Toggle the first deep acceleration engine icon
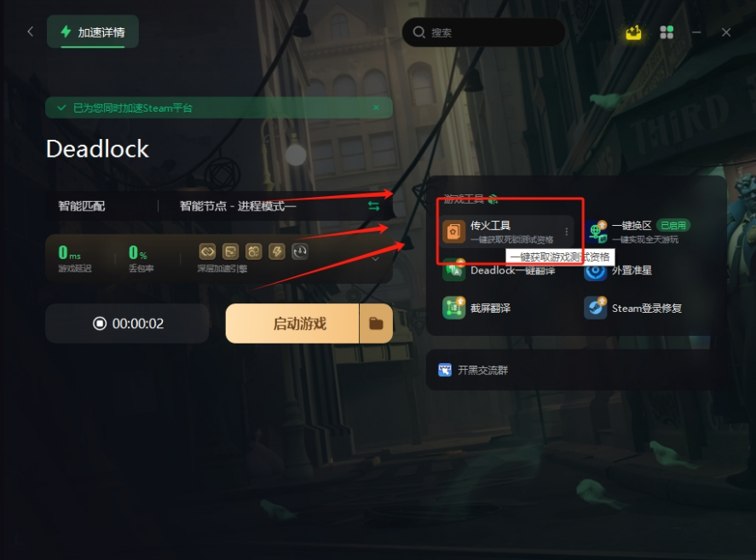The width and height of the screenshot is (756, 560). [207, 251]
